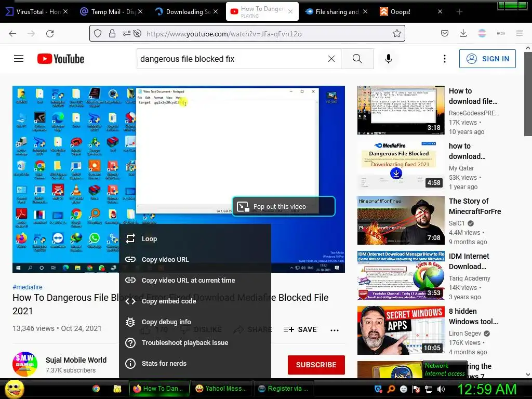The height and width of the screenshot is (399, 532).
Task: Open the RaceGodessPRE download video thumbnail
Action: coord(401,110)
